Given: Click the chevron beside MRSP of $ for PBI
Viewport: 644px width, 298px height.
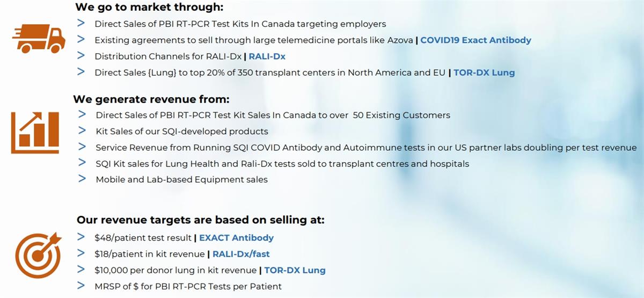Looking at the screenshot, I should [x=81, y=286].
